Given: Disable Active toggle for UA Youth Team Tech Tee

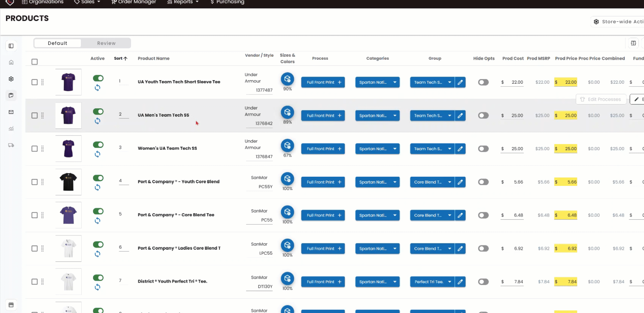Looking at the screenshot, I should pyautogui.click(x=98, y=78).
